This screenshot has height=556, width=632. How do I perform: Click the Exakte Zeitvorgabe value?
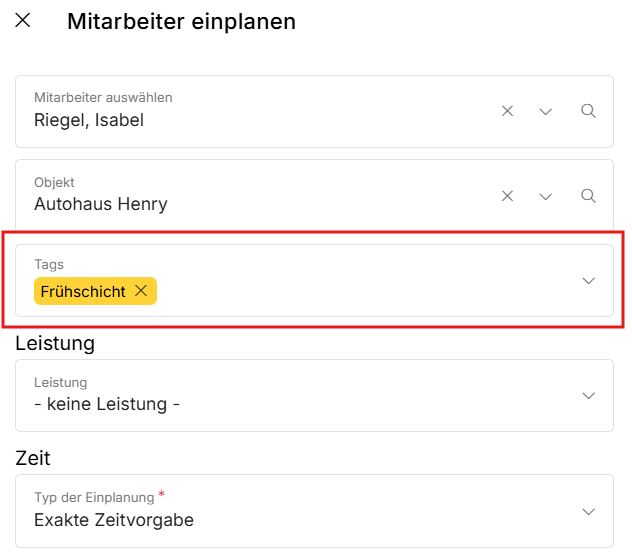point(114,520)
